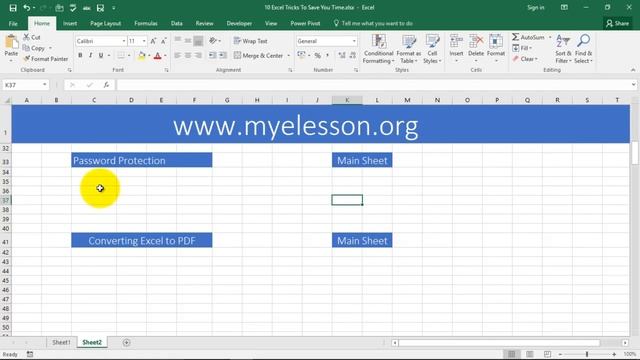This screenshot has width=640, height=360.
Task: Open Cell Styles gallery
Action: 432,49
